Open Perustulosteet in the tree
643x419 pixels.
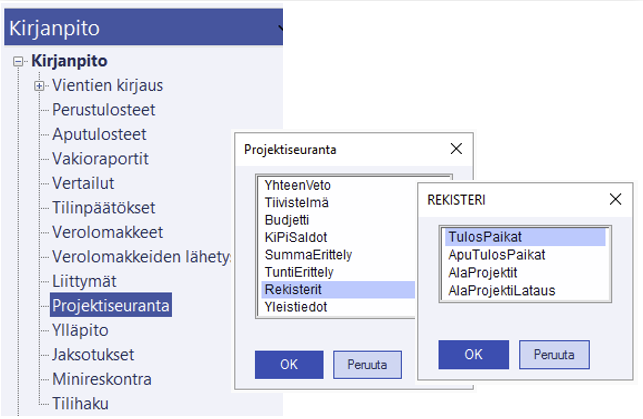coord(103,109)
